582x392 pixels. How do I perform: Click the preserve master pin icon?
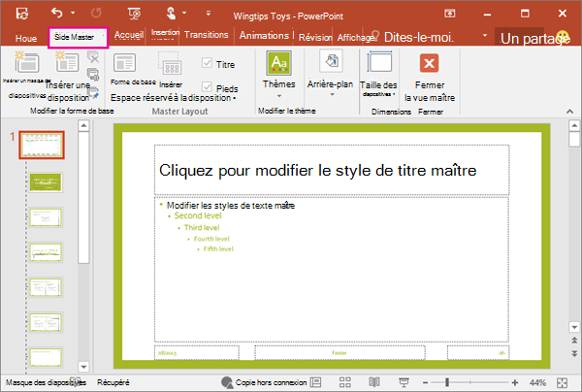[x=93, y=92]
